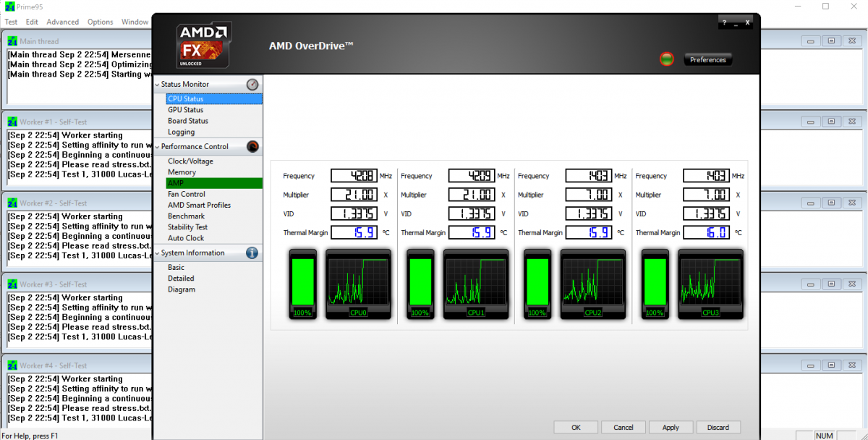Click the CPU3 100% usage bar
Viewport: 868px width, 440px height.
pos(655,284)
